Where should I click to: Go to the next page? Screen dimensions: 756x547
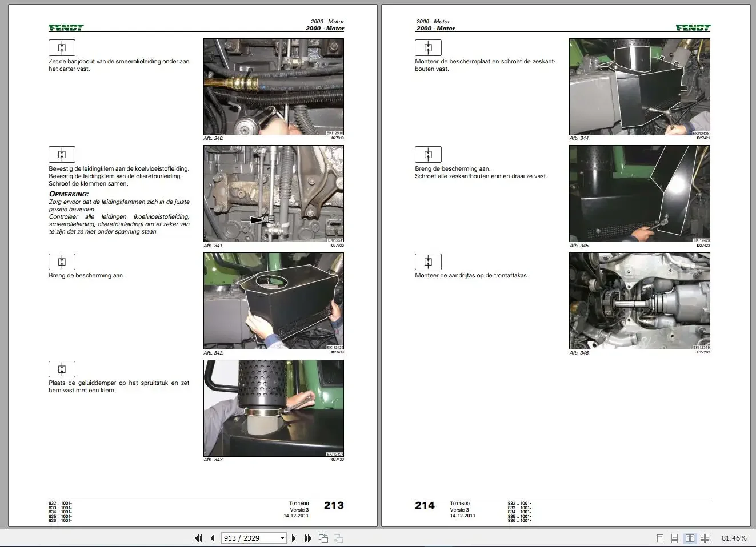(x=294, y=538)
